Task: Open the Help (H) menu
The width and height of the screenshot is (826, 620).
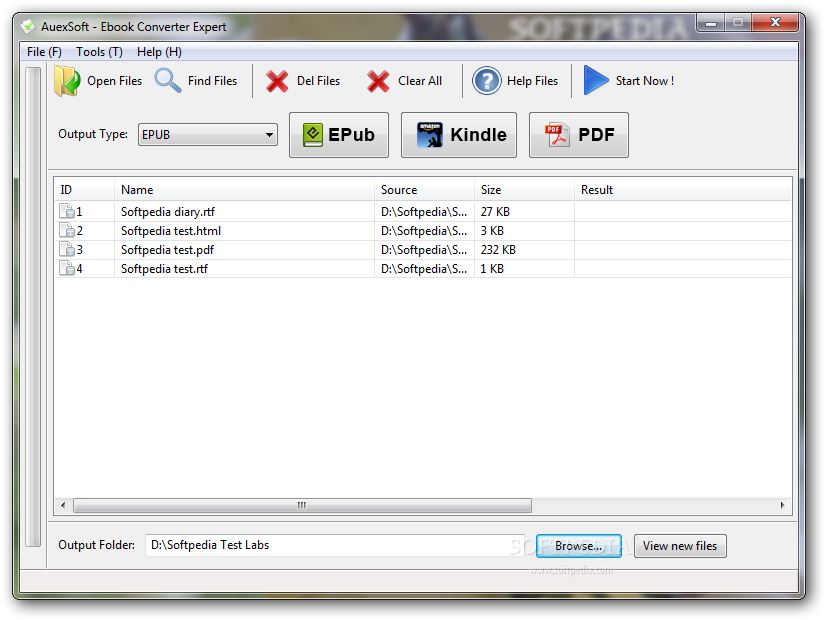Action: coord(159,52)
